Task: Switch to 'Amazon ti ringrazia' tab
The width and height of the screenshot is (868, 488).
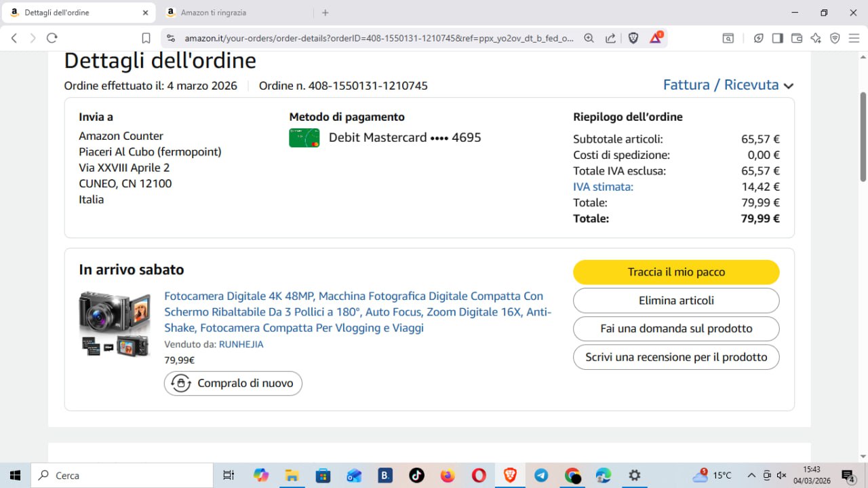Action: tap(231, 12)
